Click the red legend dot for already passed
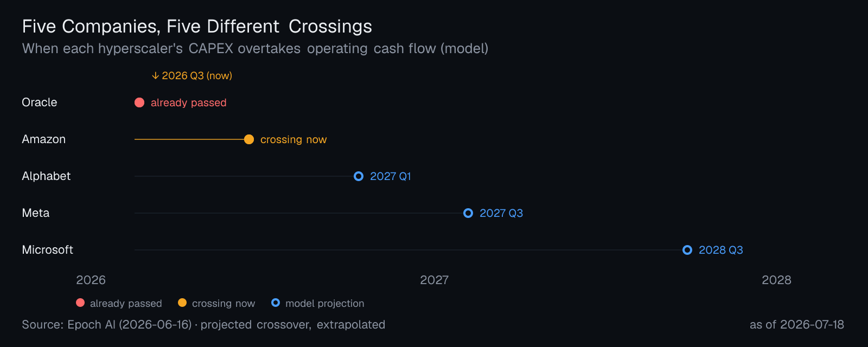 80,303
